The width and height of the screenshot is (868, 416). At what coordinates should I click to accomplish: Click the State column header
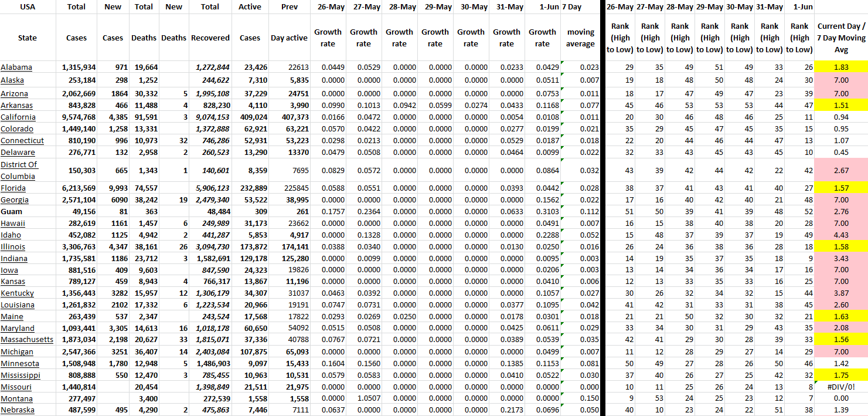(x=28, y=38)
